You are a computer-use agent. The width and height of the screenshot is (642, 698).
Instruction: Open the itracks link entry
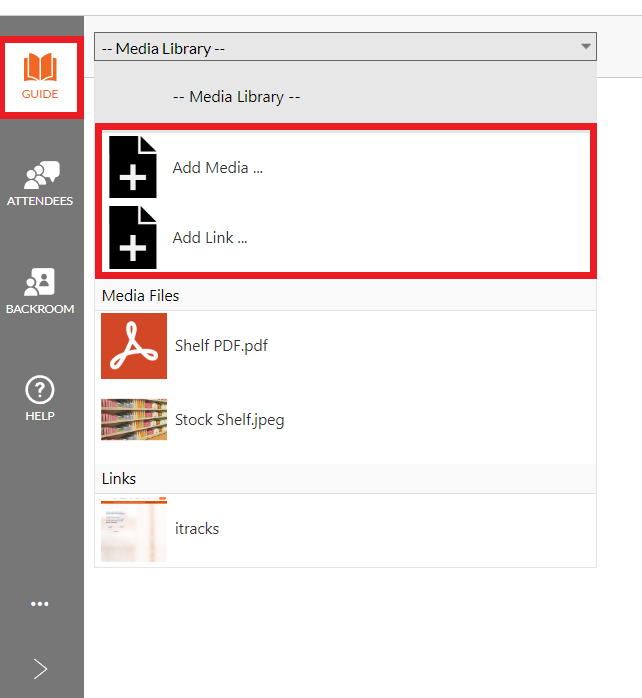tap(345, 529)
